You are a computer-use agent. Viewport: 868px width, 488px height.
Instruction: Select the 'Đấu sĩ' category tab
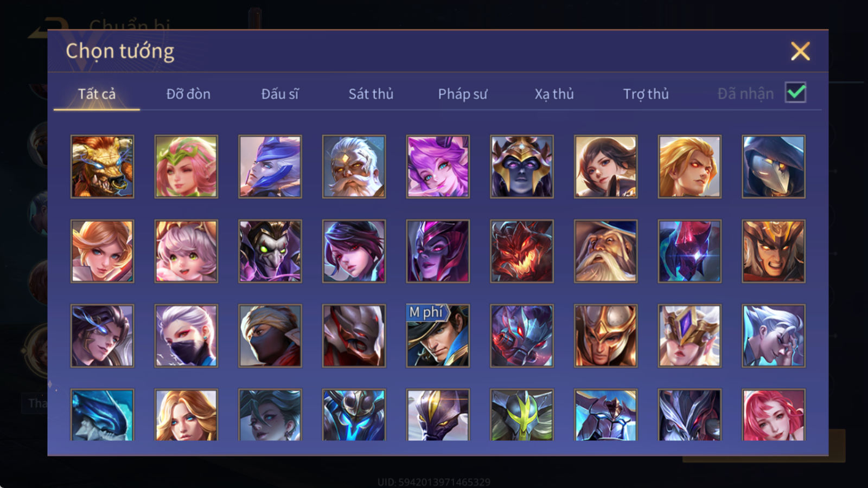tap(280, 94)
